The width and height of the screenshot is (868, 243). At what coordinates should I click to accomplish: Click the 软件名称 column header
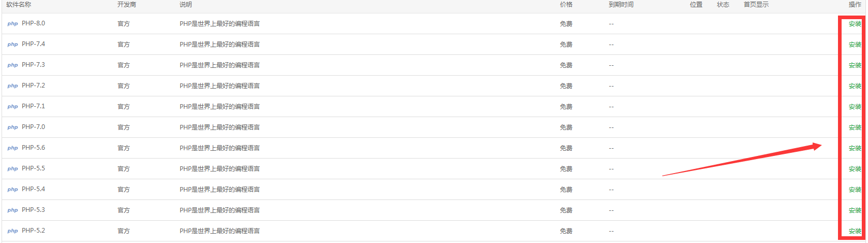click(19, 5)
